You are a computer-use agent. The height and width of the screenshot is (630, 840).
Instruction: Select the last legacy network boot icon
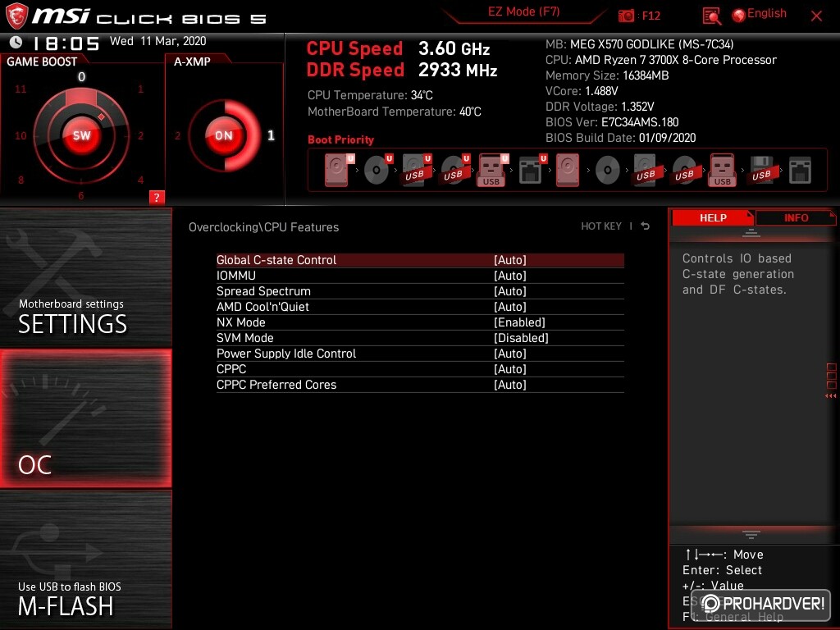[x=800, y=171]
